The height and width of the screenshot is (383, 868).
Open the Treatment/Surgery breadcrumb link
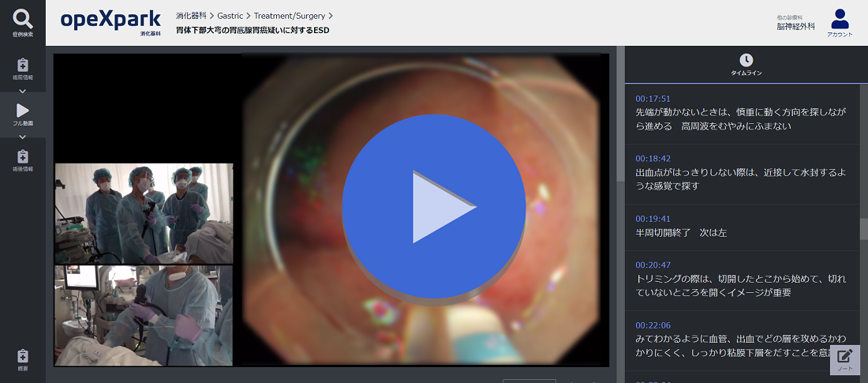point(290,16)
